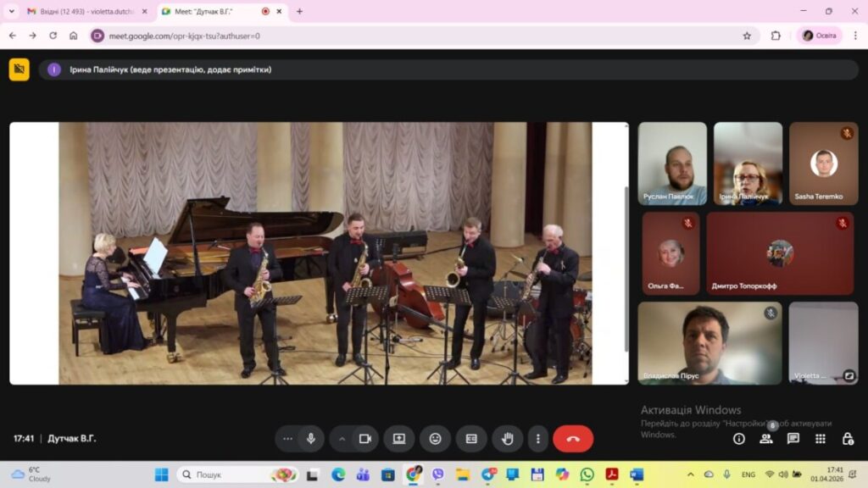Select the Meet "Дутчак В.Г." tab
The height and width of the screenshot is (488, 868).
tap(212, 12)
